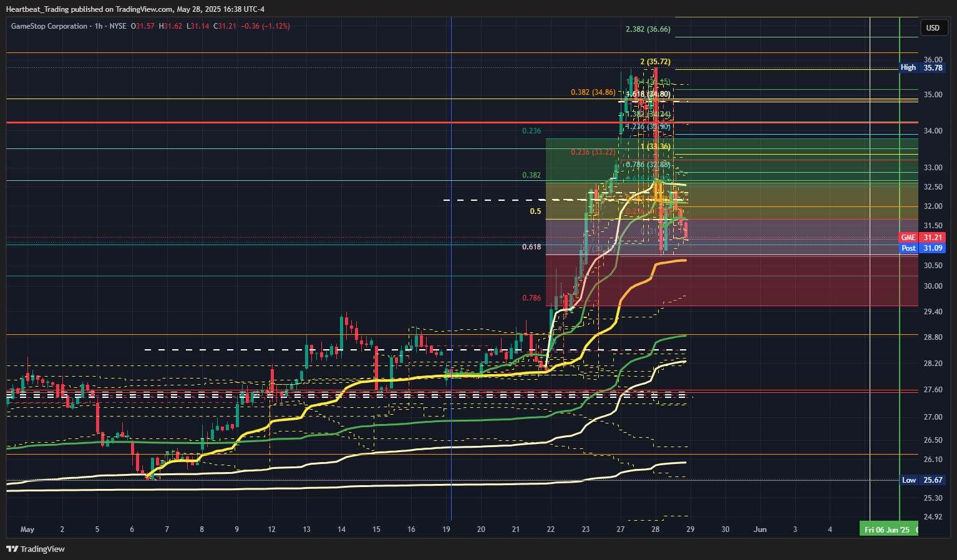The image size is (957, 560).
Task: Click the May label on the time axis
Action: coord(27,529)
